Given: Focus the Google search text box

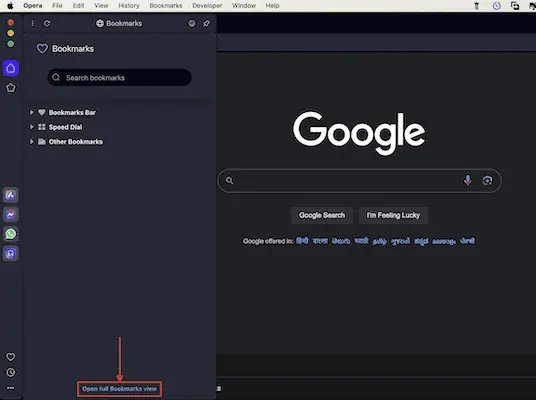Looking at the screenshot, I should (360, 180).
